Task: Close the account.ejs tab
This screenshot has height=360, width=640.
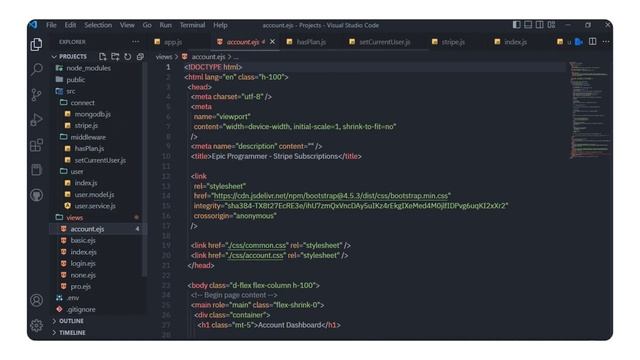Action: 272,42
